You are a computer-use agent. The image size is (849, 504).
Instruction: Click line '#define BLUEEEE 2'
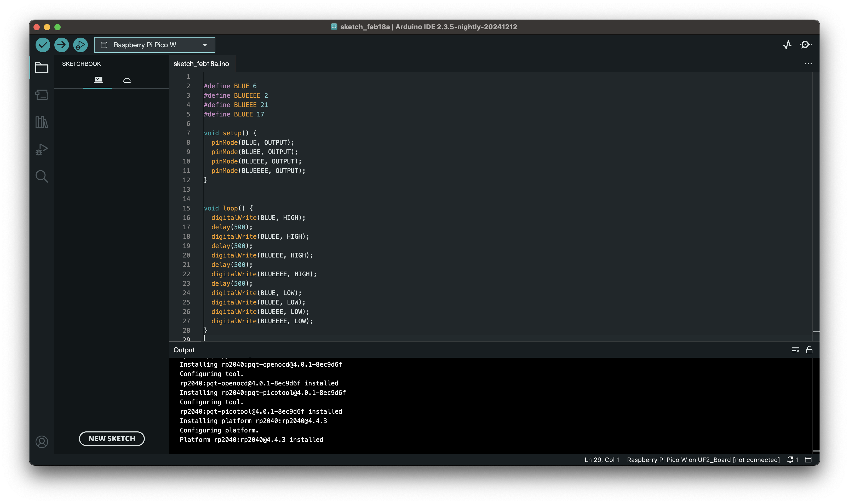pos(236,95)
